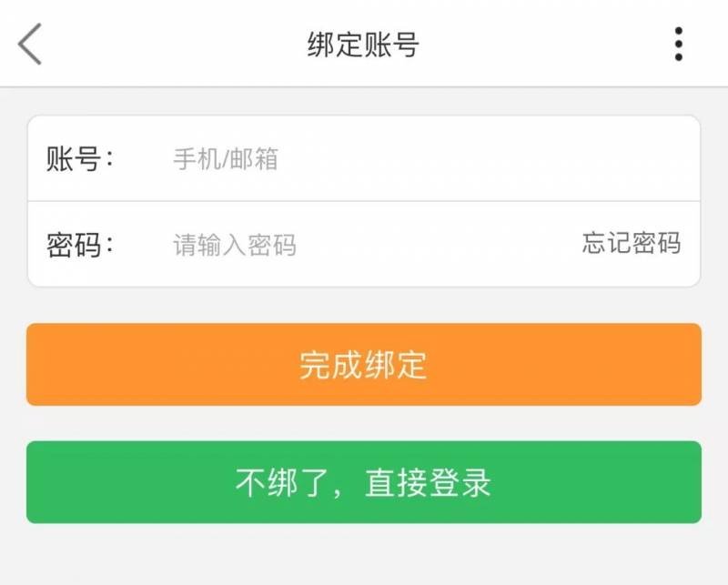Click the 账号 field label
This screenshot has width=728, height=585.
80,159
